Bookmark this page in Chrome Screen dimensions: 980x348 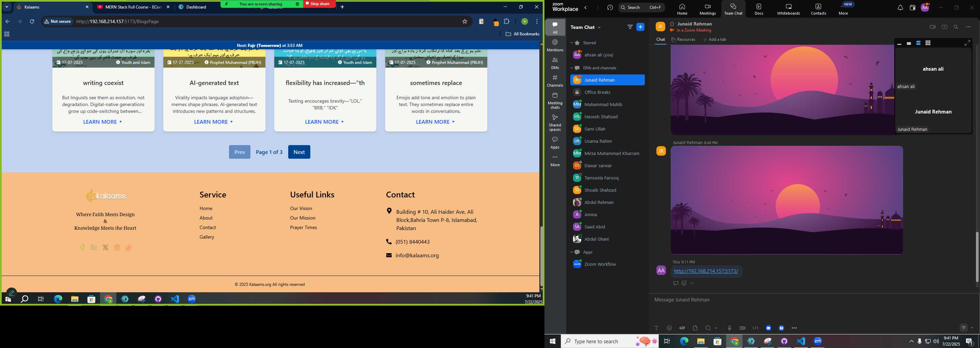click(x=464, y=22)
